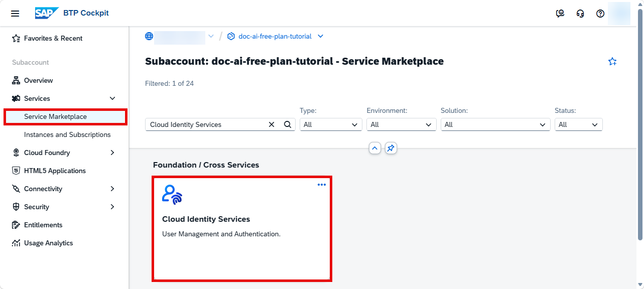Click the 'Subaccount' sidebar section label

click(31, 62)
